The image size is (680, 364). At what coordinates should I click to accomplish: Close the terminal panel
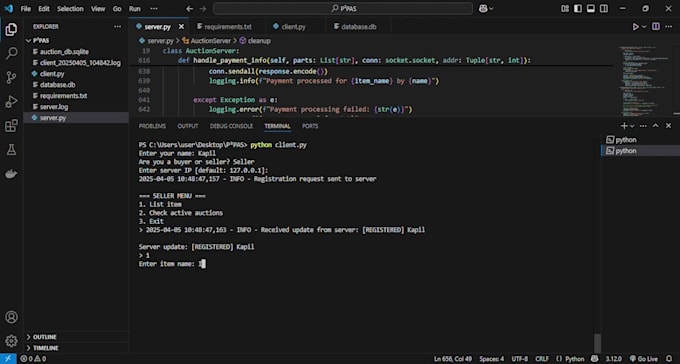[668, 126]
